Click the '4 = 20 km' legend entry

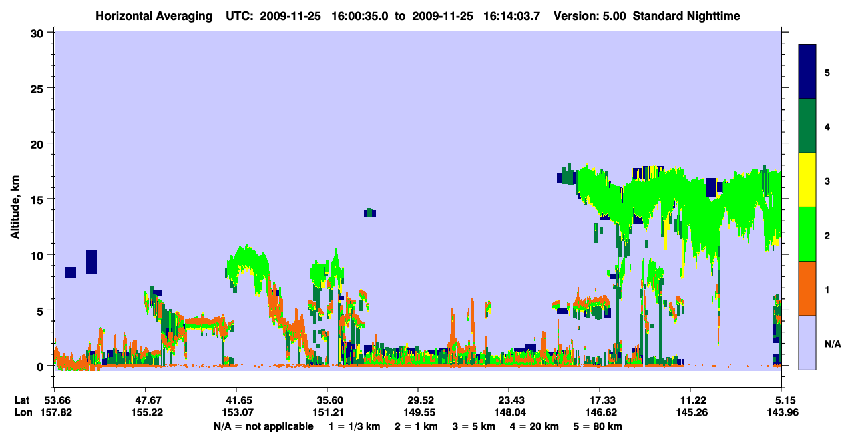534,426
